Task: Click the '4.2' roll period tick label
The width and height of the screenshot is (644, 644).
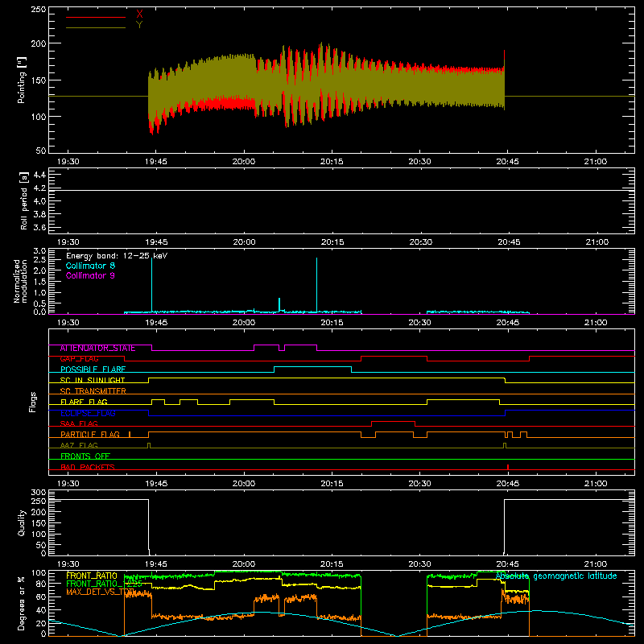Action: point(39,188)
